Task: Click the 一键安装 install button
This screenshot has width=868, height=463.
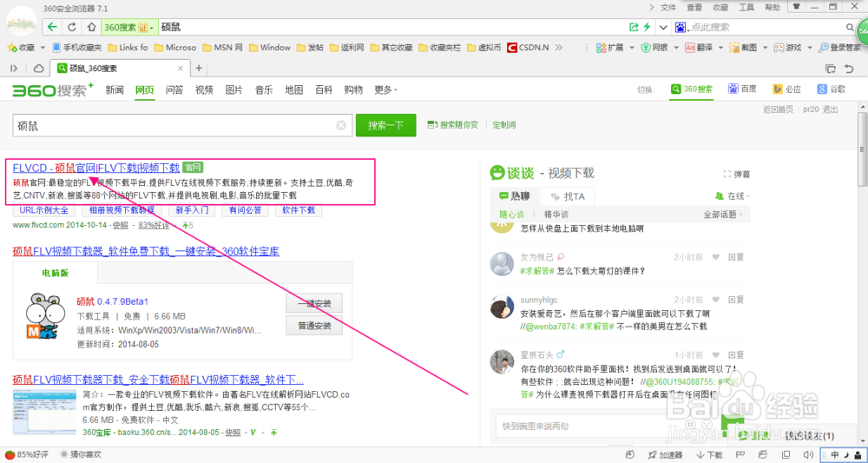Action: 314,303
